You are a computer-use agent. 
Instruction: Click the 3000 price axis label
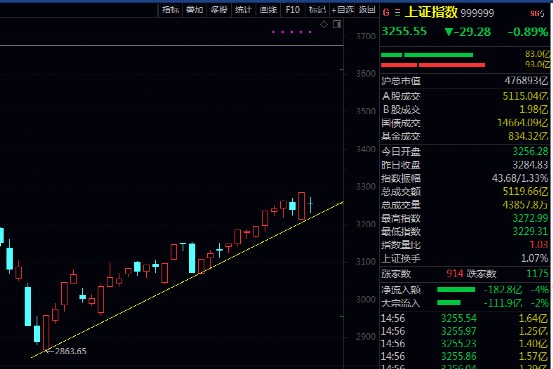pyautogui.click(x=365, y=300)
